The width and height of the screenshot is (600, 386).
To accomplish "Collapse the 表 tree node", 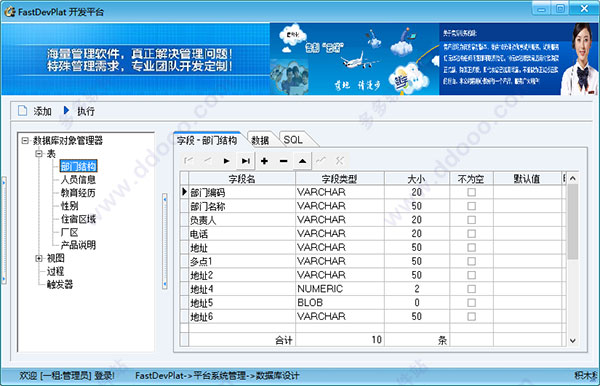I will click(x=39, y=154).
